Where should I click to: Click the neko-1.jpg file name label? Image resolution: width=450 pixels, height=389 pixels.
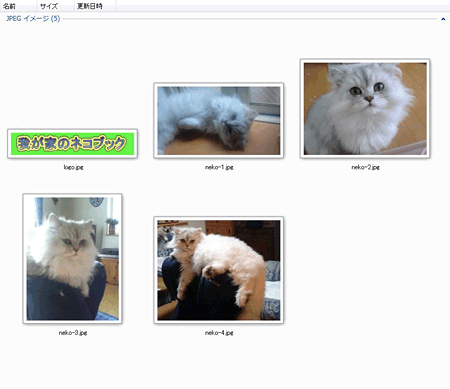[219, 167]
